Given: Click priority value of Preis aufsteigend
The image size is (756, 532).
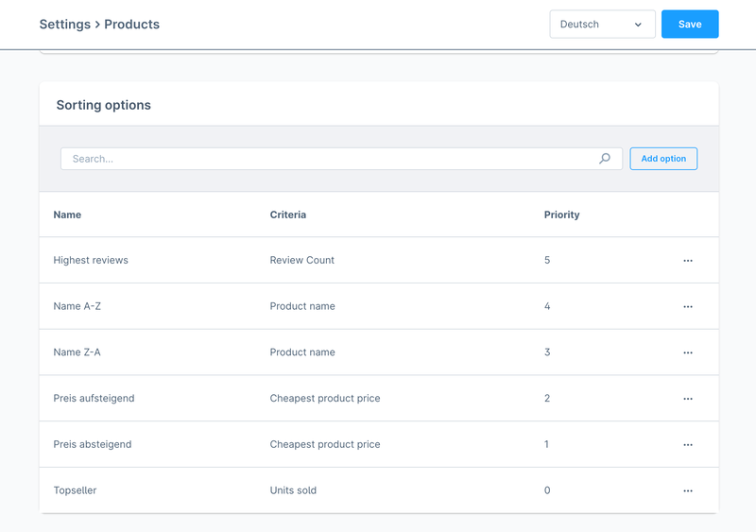Looking at the screenshot, I should 547,399.
